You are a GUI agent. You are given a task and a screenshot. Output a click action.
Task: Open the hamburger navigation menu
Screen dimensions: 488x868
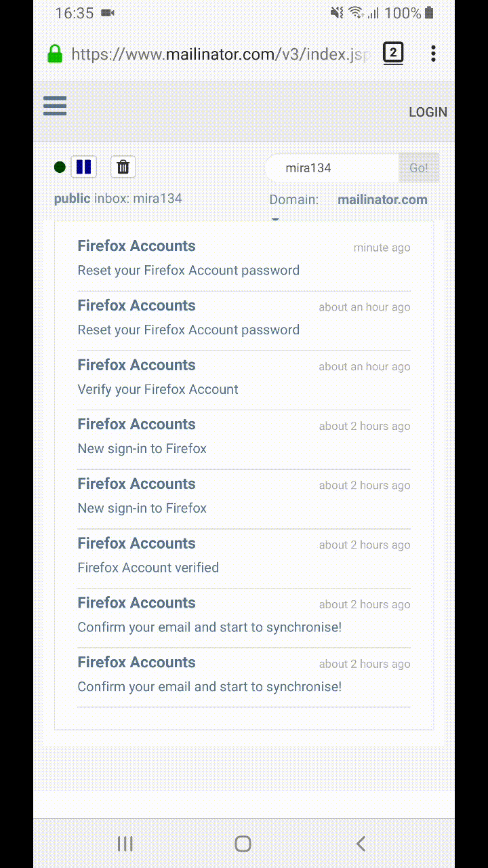(x=55, y=106)
